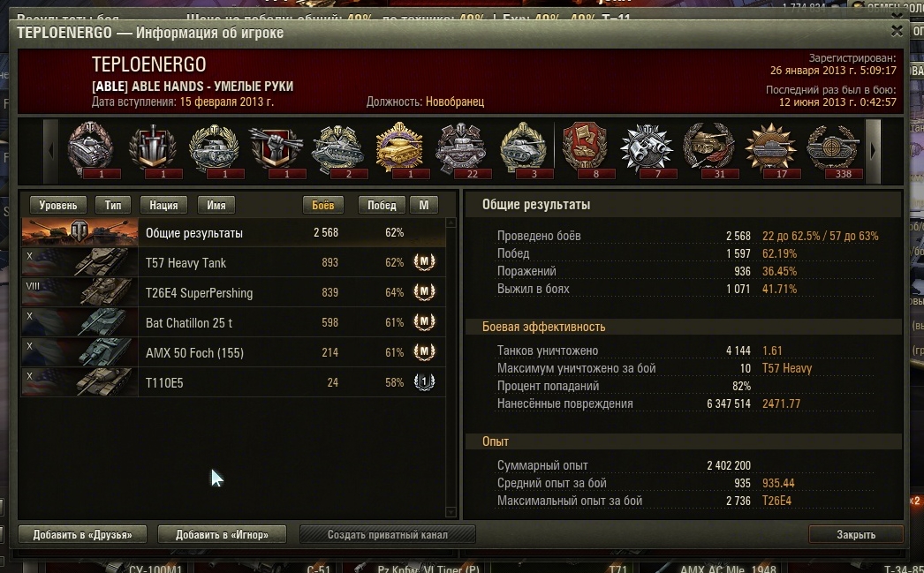Select the T26E4 SuperPershing row
The width and height of the screenshot is (924, 573).
click(233, 293)
